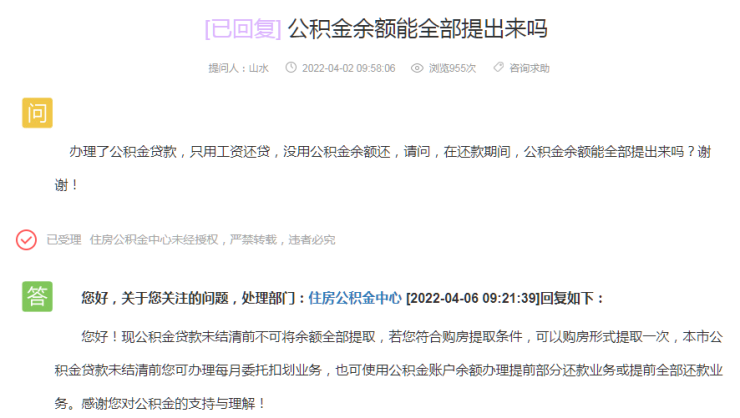Click the tag icon before 咨询求助
740x418 pixels.
click(498, 67)
